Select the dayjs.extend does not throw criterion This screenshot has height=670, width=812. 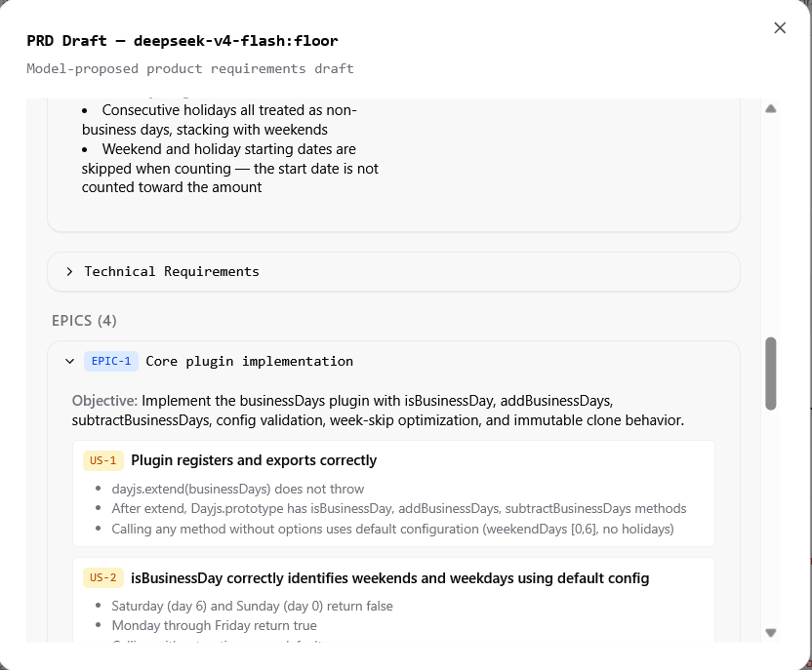238,489
